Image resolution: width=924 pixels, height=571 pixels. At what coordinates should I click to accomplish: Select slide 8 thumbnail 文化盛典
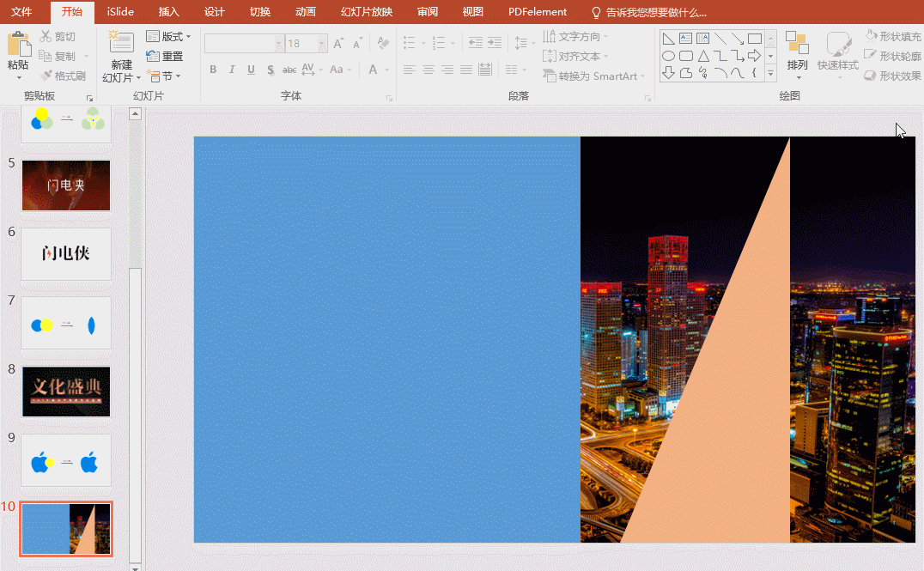click(x=66, y=392)
